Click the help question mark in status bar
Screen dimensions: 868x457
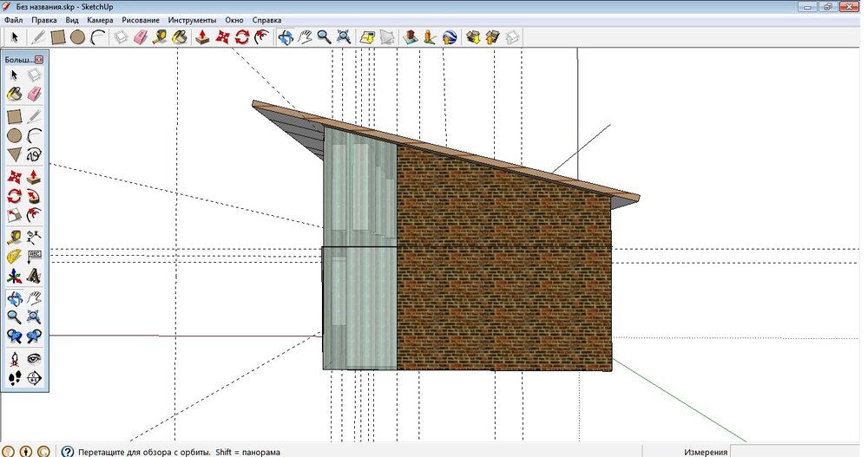68,451
